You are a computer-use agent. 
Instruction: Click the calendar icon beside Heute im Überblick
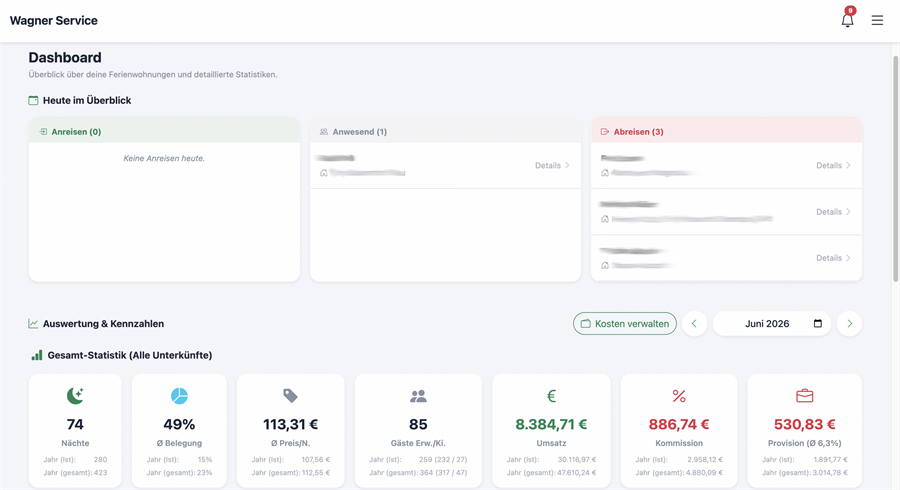point(33,100)
